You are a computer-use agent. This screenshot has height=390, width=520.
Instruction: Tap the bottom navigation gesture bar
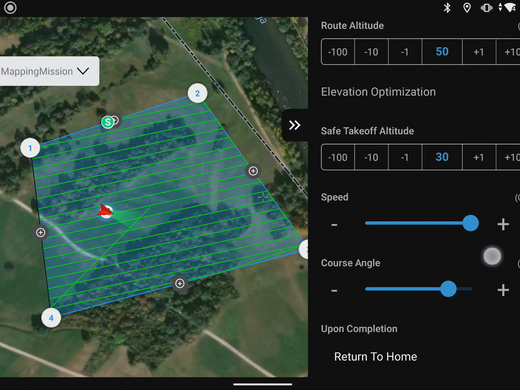coord(263,384)
